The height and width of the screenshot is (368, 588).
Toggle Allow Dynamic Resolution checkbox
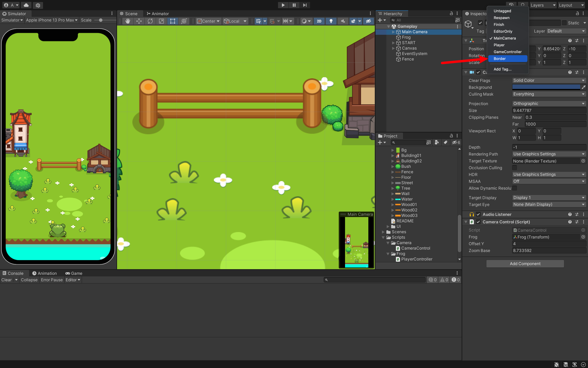(514, 188)
